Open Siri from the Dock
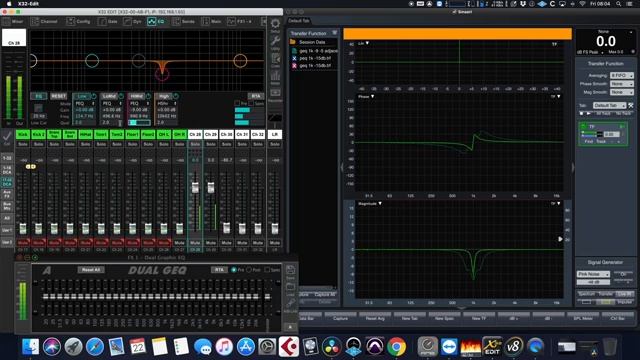Viewport: 640px width, 360px height. point(52,347)
